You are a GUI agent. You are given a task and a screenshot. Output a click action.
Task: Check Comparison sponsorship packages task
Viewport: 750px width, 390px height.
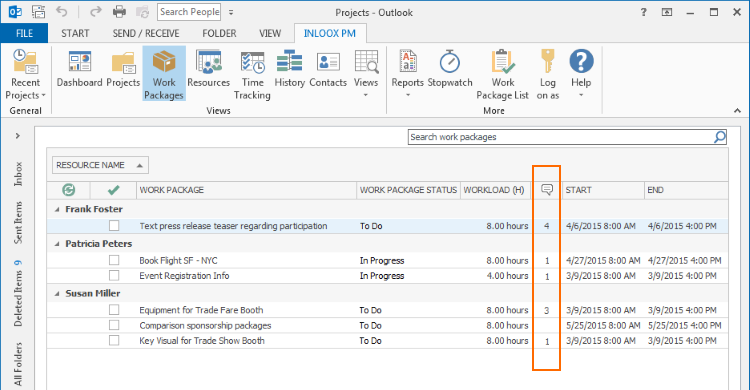[114, 325]
